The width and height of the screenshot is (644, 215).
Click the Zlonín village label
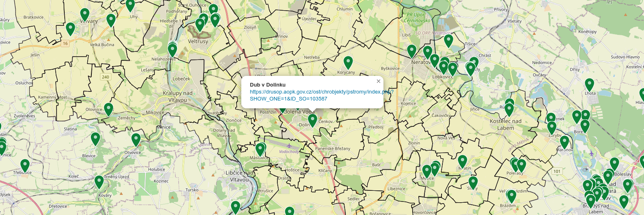(414, 143)
